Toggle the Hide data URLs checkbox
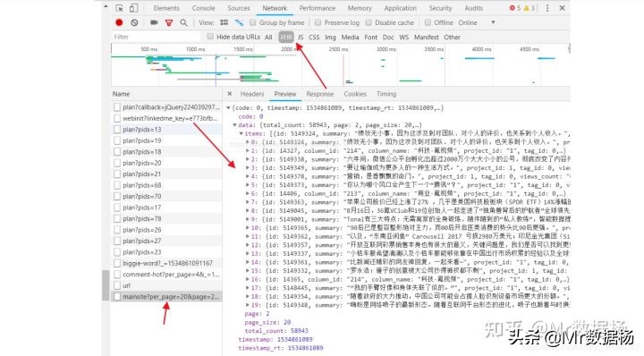Viewport: 644px width, 356px height. pos(210,37)
